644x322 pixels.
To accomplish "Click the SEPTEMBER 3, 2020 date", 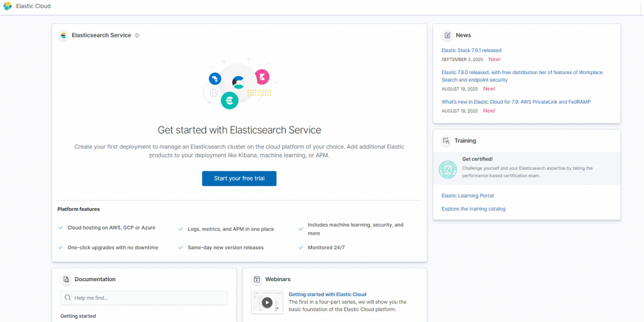I will pyautogui.click(x=462, y=60).
